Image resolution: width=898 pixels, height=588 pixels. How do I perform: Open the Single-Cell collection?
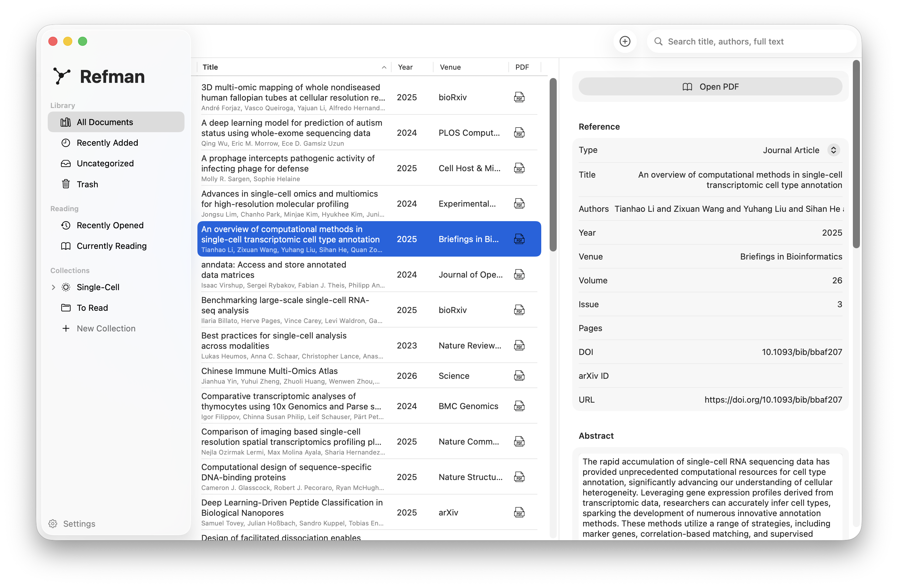coord(116,288)
